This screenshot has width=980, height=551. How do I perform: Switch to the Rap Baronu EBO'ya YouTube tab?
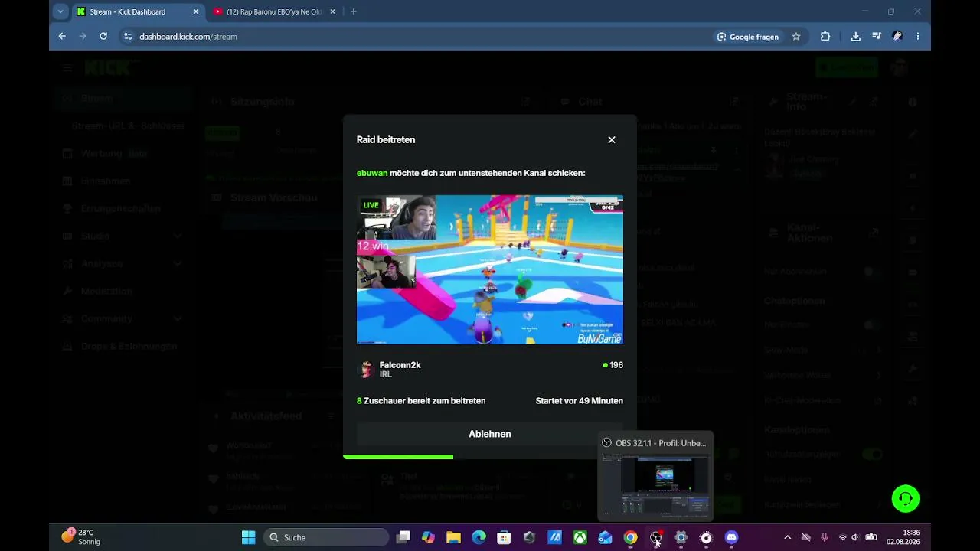pos(273,11)
